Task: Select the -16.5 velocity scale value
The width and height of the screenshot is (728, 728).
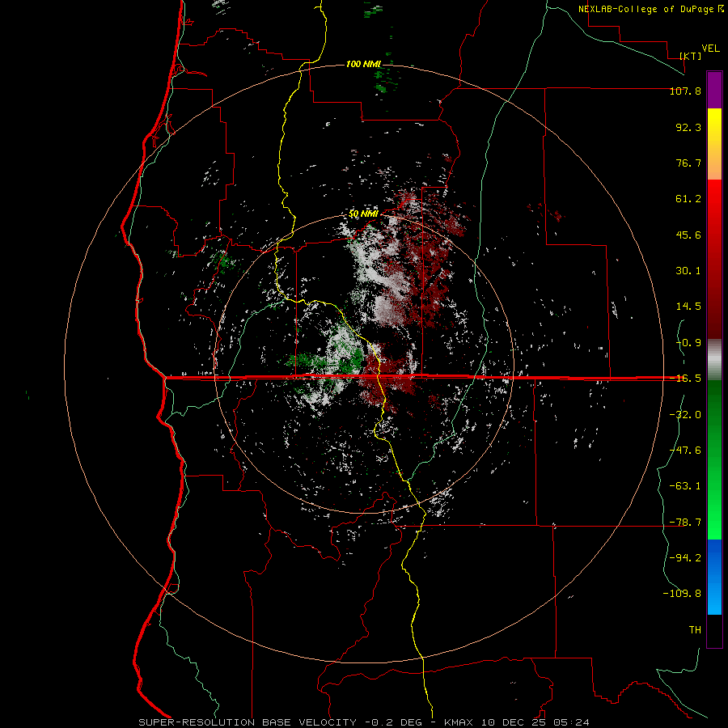Action: [x=685, y=379]
